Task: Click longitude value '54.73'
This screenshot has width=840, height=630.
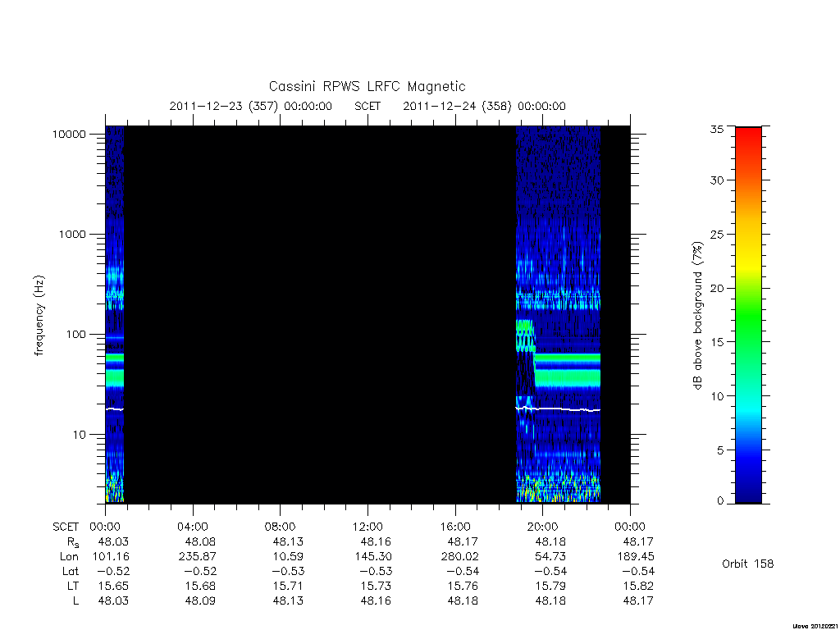Action: point(550,556)
